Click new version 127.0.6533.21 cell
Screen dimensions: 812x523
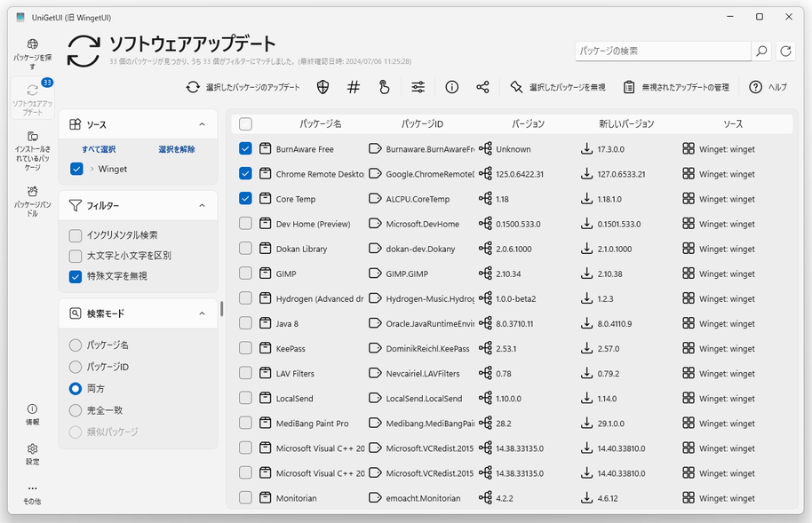(x=621, y=174)
